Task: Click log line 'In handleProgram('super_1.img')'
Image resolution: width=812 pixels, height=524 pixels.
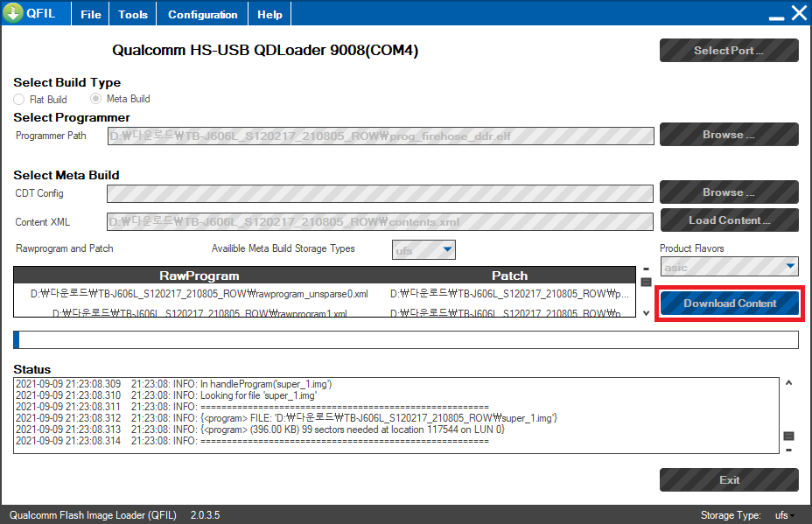Action: (x=174, y=384)
